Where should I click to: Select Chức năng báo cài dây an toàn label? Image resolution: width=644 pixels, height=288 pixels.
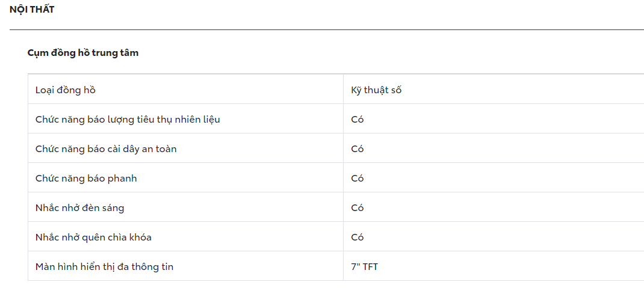(x=106, y=149)
